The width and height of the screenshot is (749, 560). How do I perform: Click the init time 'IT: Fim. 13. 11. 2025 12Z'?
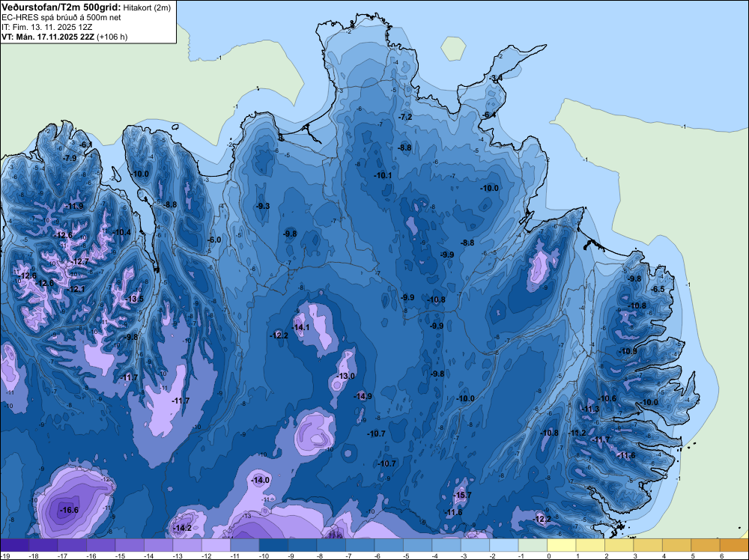[x=46, y=27]
